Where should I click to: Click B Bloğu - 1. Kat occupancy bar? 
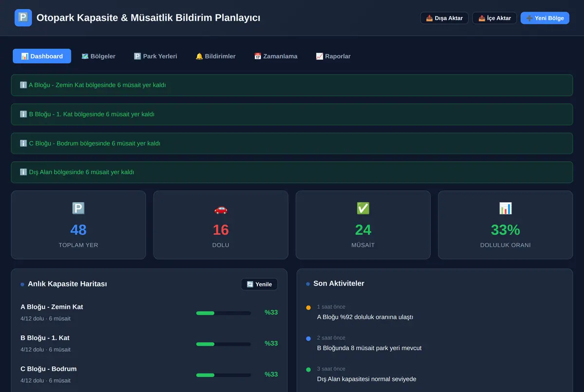[223, 344]
